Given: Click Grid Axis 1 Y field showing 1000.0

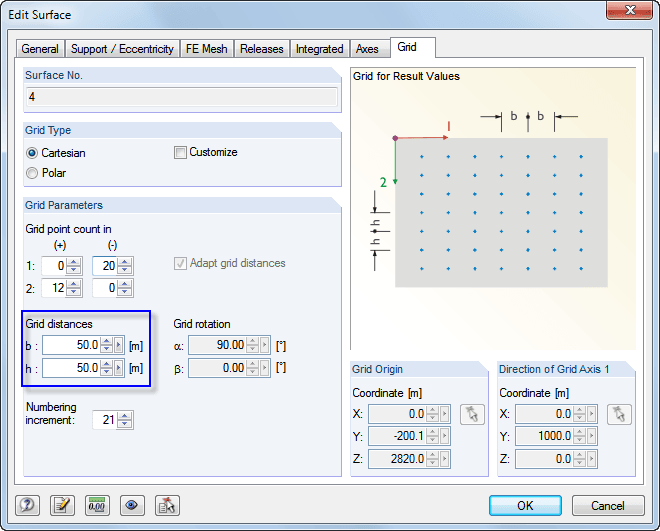Looking at the screenshot, I should click(x=544, y=436).
